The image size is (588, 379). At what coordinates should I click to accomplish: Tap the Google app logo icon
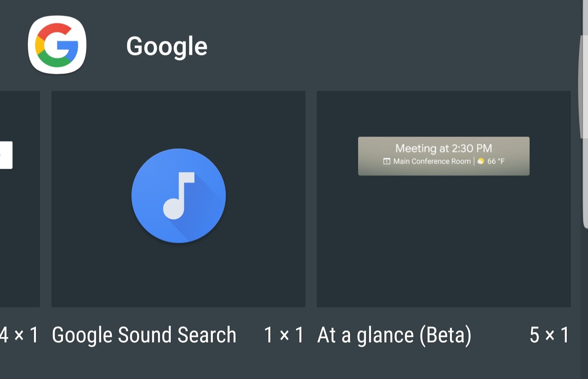pyautogui.click(x=57, y=45)
